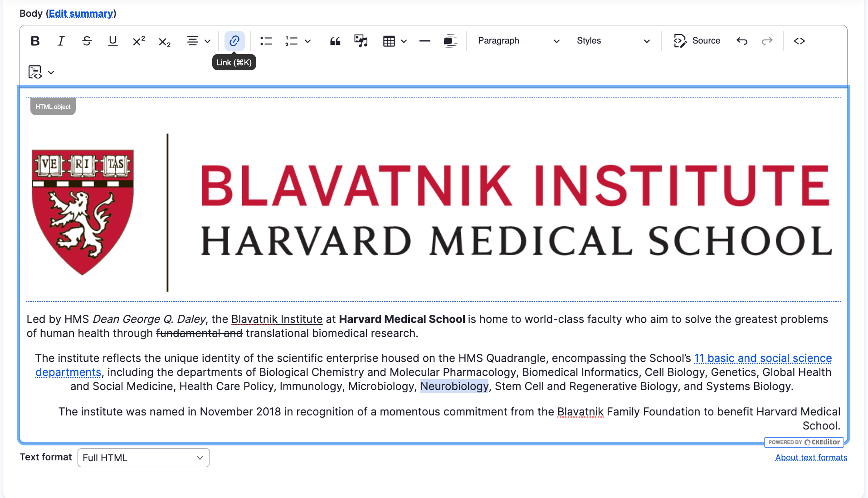Open the Edit summary link
Image resolution: width=868 pixels, height=498 pixels.
pos(81,14)
